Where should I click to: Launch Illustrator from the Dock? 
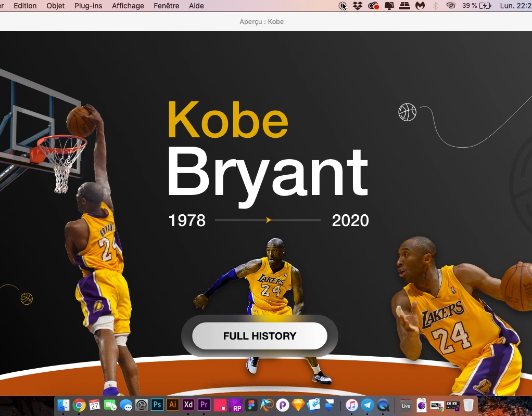point(173,405)
